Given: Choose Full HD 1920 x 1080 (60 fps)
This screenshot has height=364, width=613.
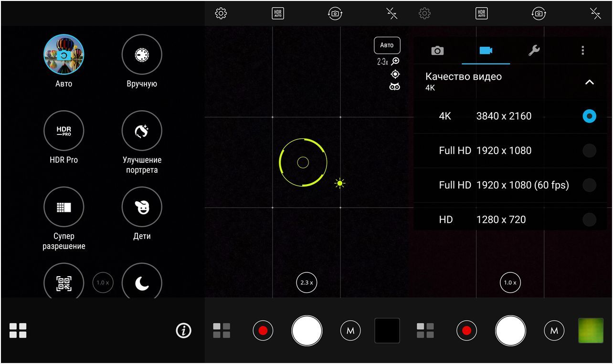Looking at the screenshot, I should (589, 185).
